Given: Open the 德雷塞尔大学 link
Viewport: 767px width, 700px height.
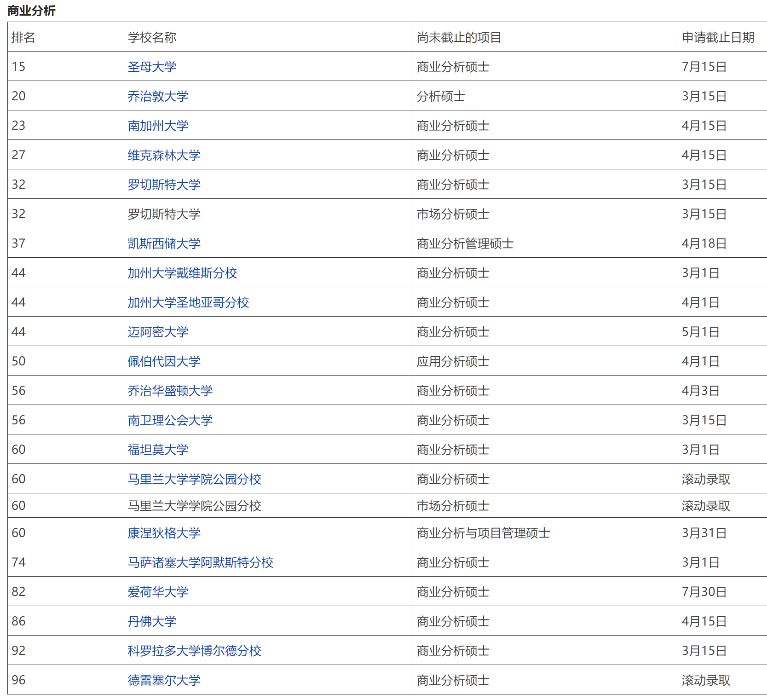Looking at the screenshot, I should (164, 680).
